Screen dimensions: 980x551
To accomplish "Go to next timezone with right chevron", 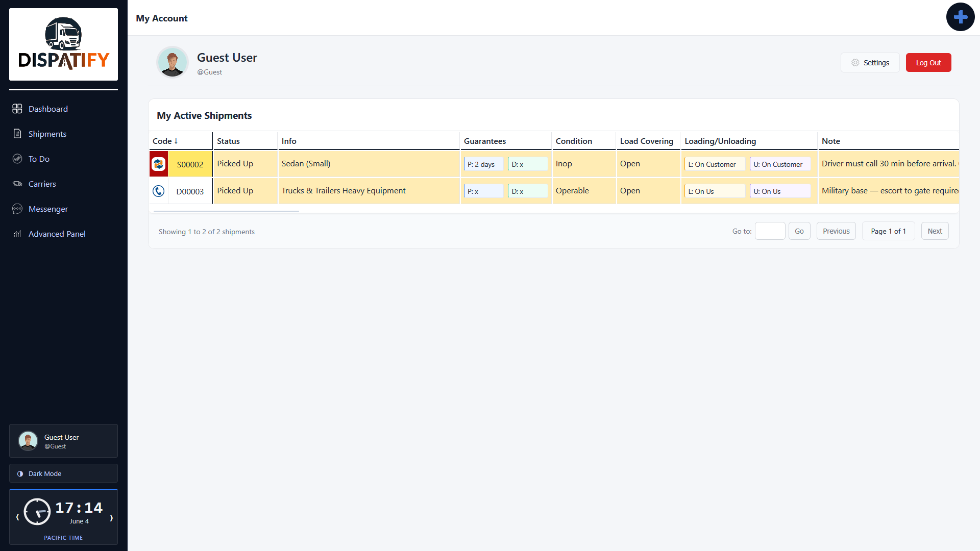I will tap(111, 517).
